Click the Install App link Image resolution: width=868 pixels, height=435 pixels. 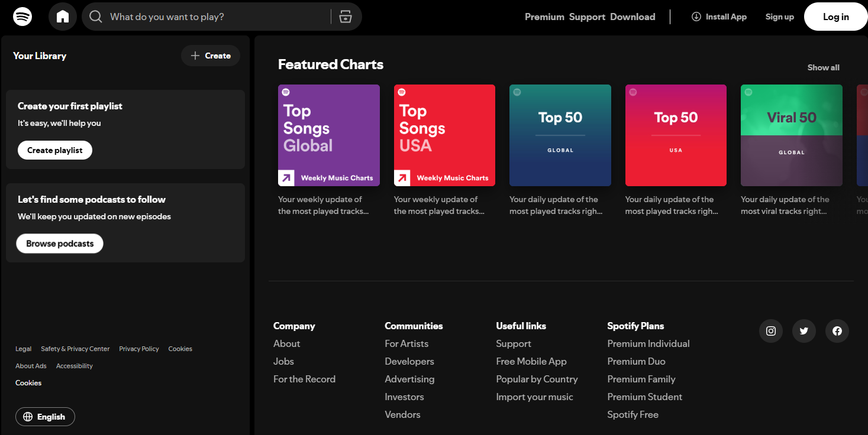[719, 17]
